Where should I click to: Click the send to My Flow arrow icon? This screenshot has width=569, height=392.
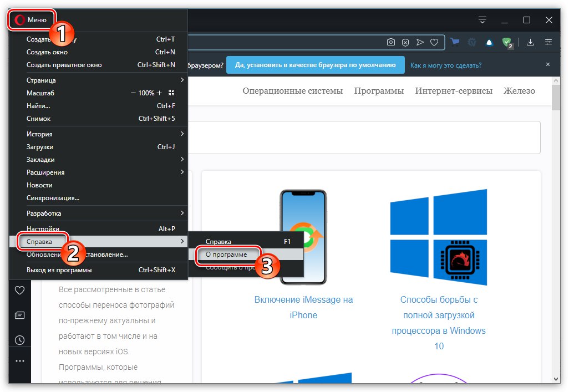(420, 43)
